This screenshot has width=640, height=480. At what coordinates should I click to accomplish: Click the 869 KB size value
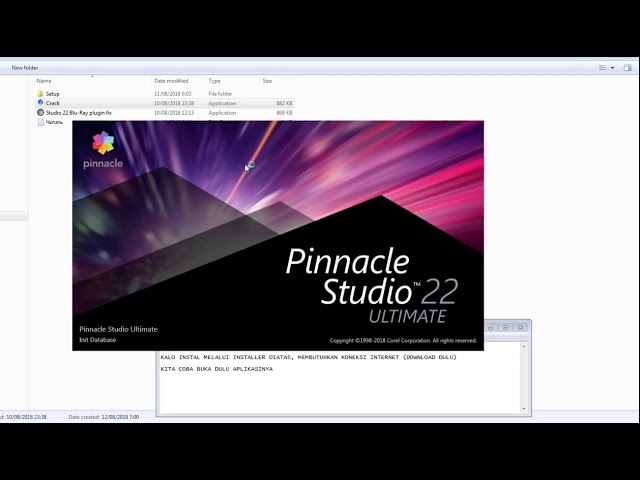pyautogui.click(x=284, y=113)
